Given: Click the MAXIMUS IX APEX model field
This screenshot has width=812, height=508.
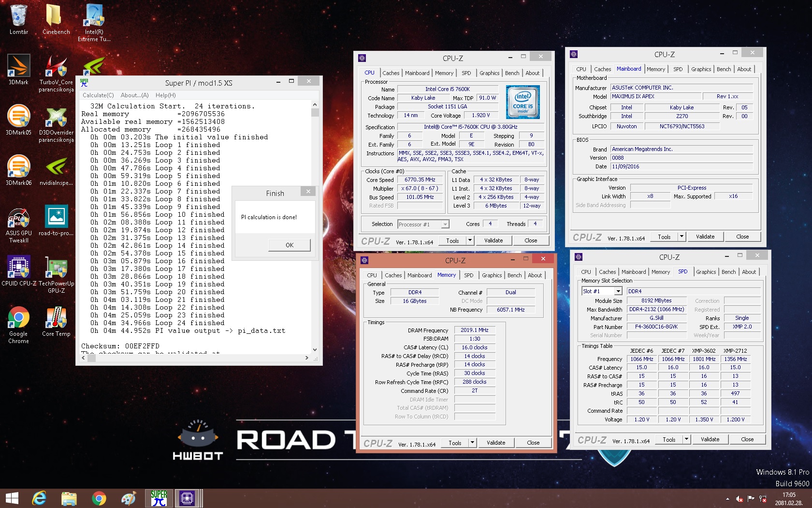Looking at the screenshot, I should click(655, 96).
